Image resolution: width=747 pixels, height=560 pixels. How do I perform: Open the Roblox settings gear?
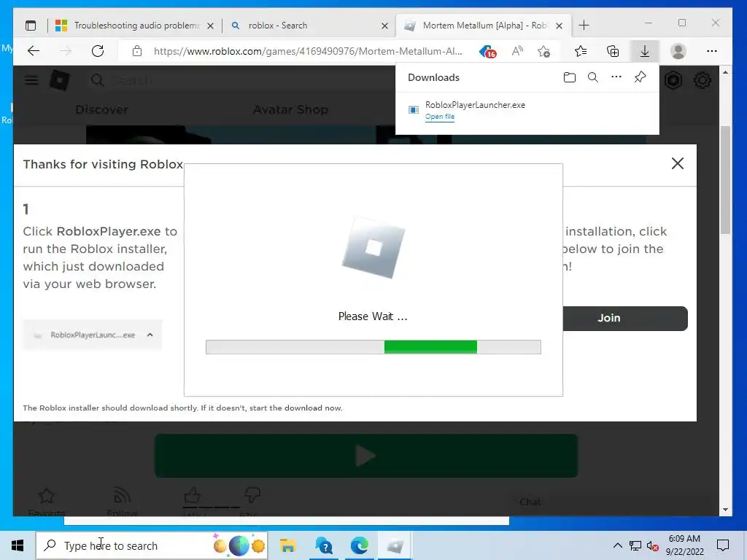point(703,80)
